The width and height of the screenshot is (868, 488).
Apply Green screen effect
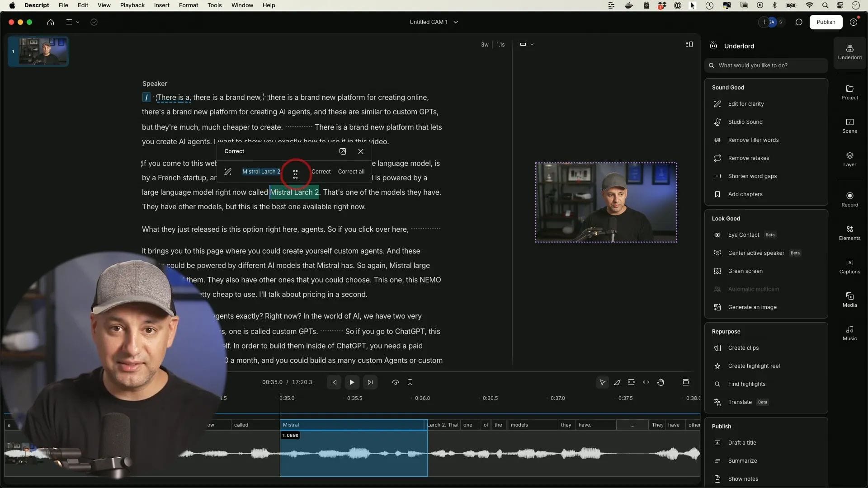point(745,271)
